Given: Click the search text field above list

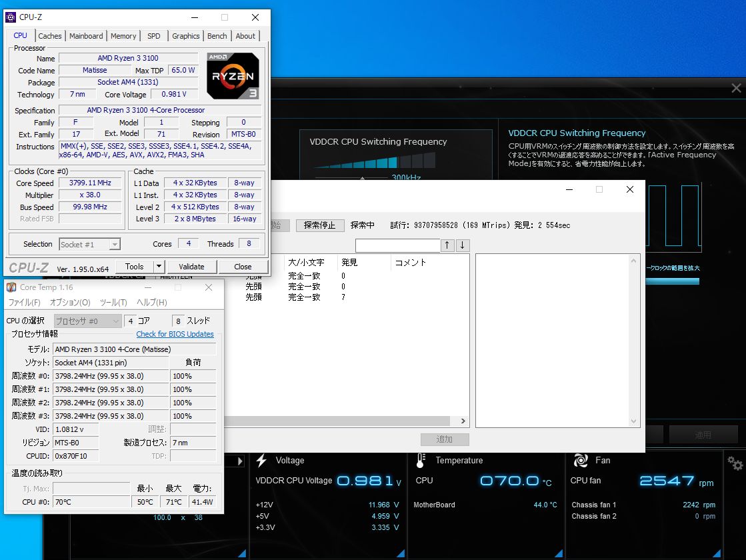Looking at the screenshot, I should pyautogui.click(x=398, y=245).
